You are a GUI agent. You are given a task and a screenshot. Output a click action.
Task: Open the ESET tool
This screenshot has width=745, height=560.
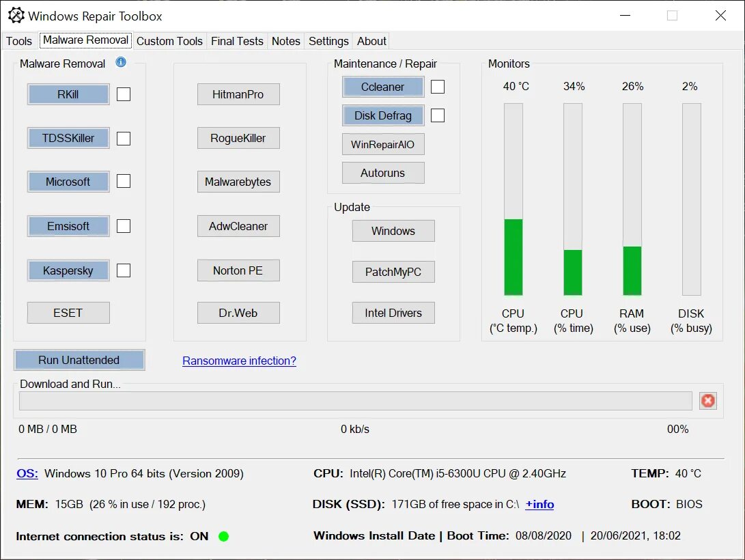(x=68, y=313)
